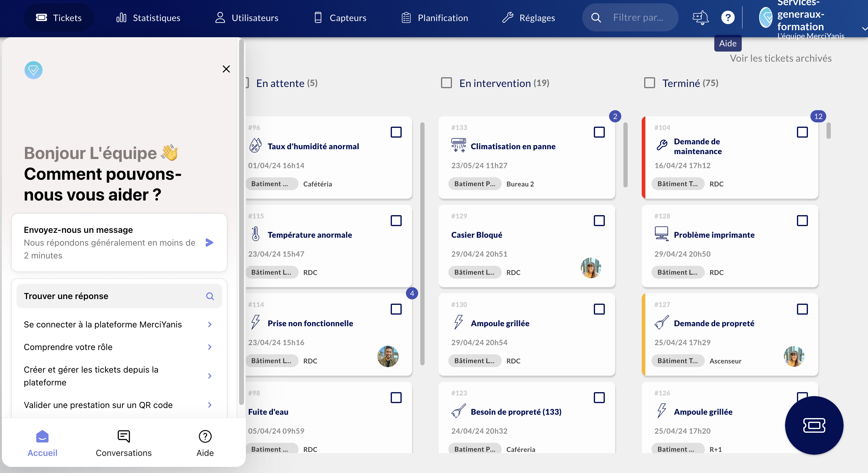Screen dimensions: 868x473
Task: Open Voir les tickets archivés link
Action: [x=780, y=58]
